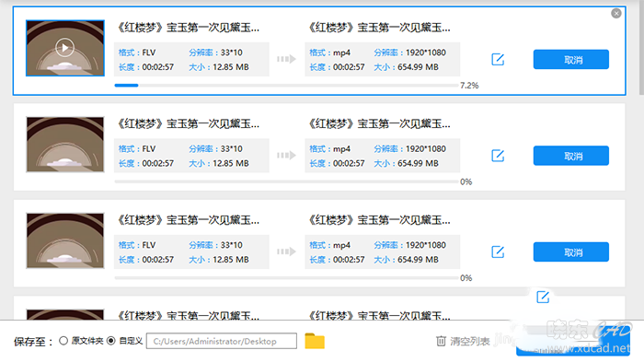Click the 7.2% progress percentage label

click(x=469, y=85)
